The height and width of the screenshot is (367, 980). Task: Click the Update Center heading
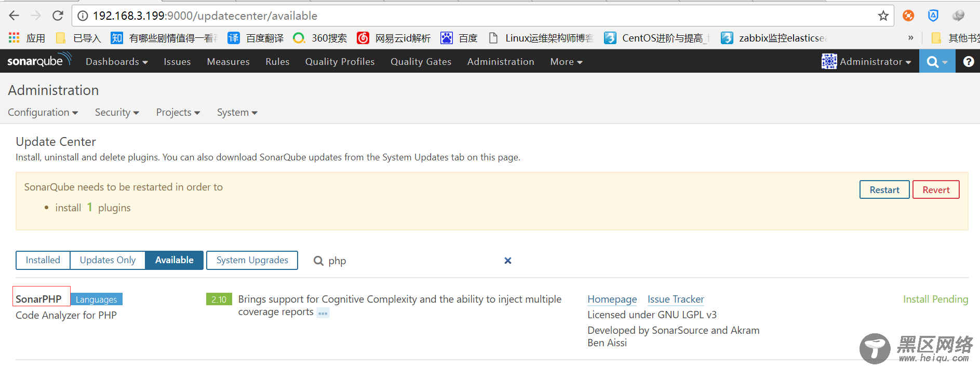56,142
